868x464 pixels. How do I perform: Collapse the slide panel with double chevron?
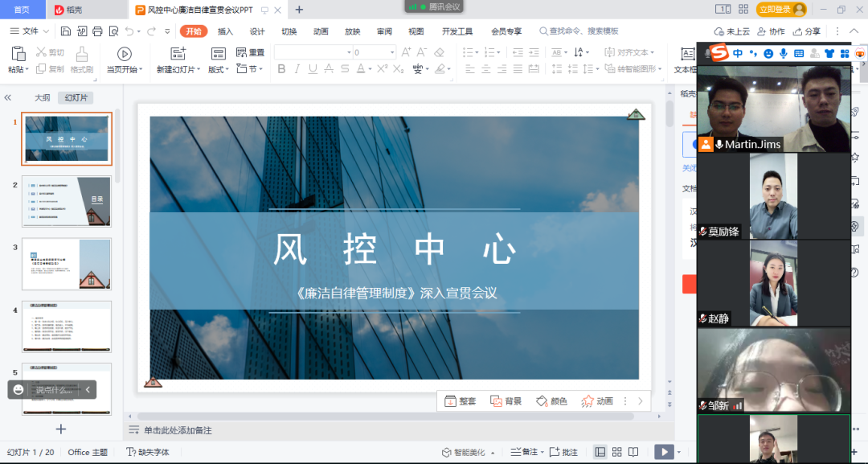8,97
